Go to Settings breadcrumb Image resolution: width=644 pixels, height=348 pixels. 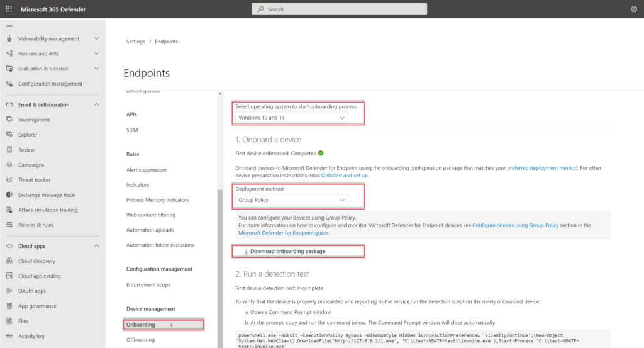click(x=136, y=42)
